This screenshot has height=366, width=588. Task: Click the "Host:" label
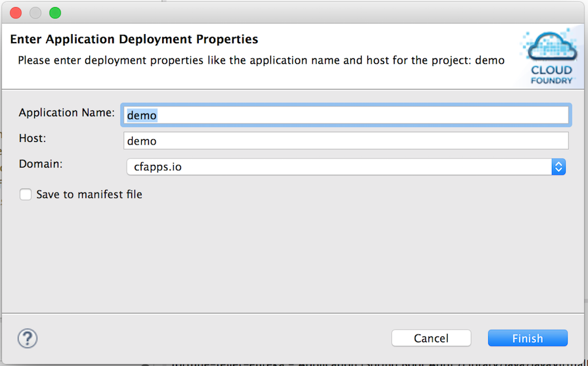click(x=33, y=138)
